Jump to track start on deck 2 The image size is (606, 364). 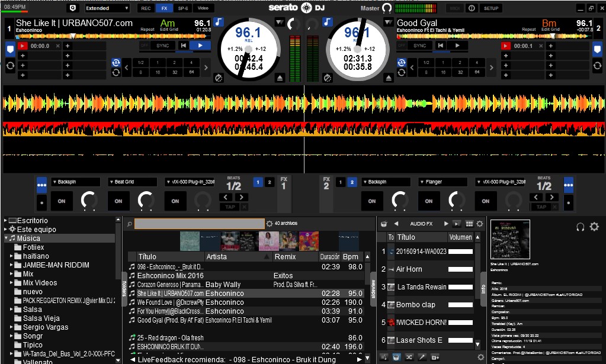440,46
